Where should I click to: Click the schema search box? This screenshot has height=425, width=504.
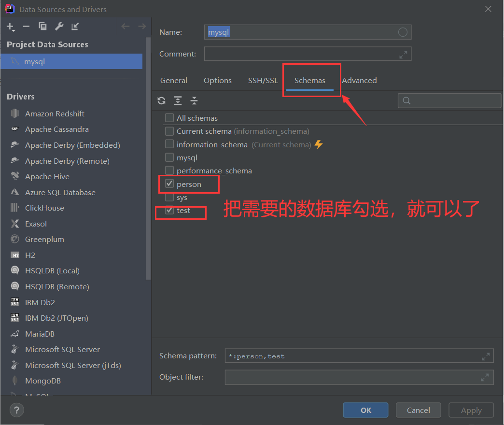pos(449,100)
